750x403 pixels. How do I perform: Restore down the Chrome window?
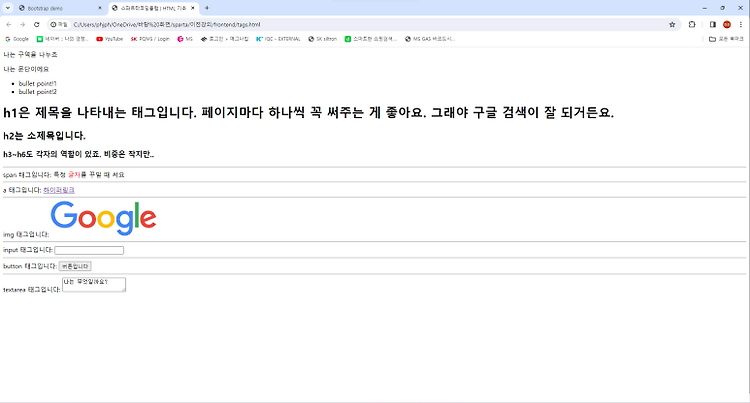[722, 8]
